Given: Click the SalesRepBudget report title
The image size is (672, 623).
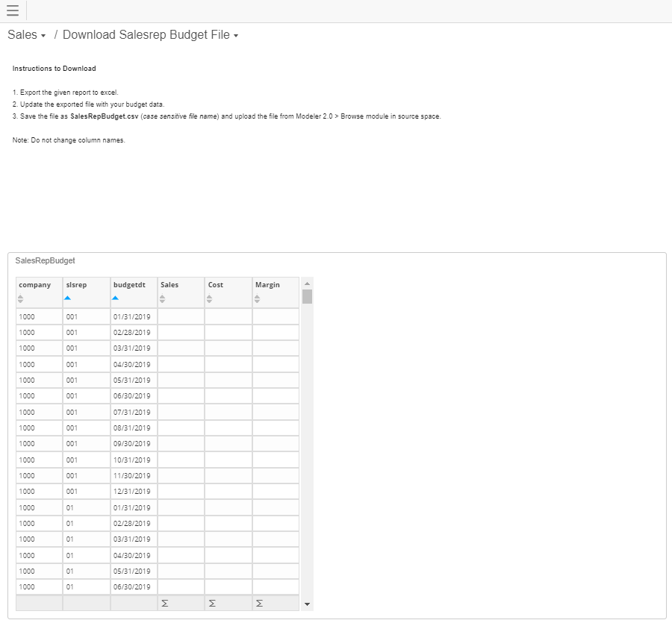Looking at the screenshot, I should click(x=44, y=260).
